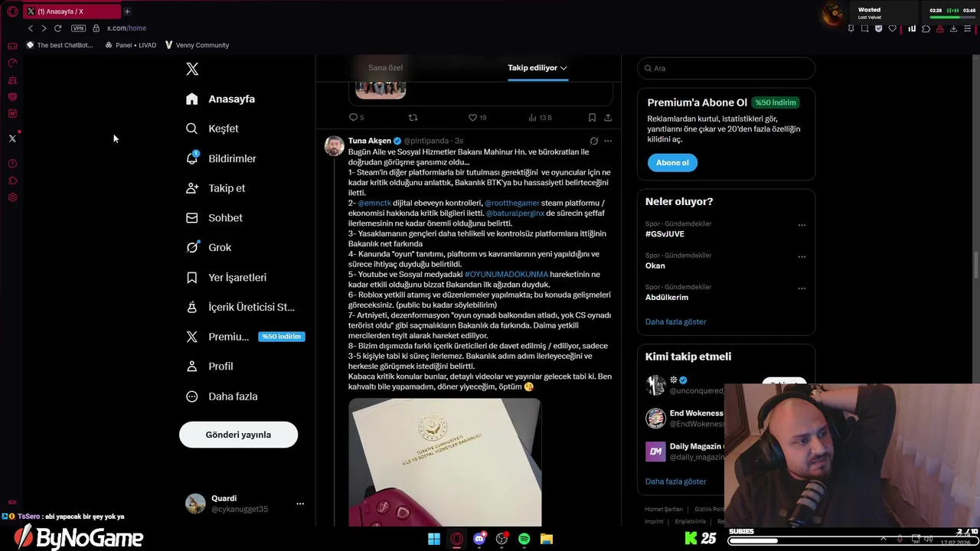
Task: Open Yer İşaretleri bookmarks
Action: tap(226, 277)
